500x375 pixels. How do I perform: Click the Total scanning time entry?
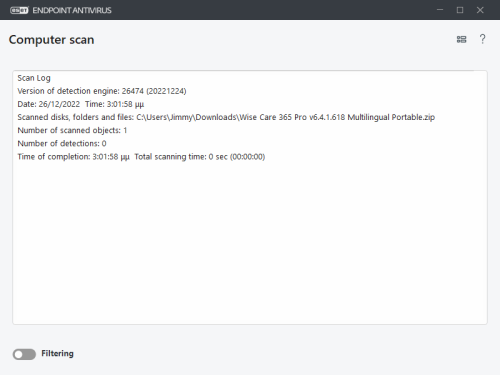pos(200,157)
